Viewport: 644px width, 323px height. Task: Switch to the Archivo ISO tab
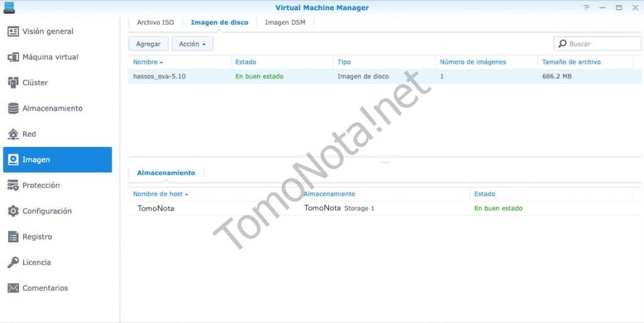point(155,23)
